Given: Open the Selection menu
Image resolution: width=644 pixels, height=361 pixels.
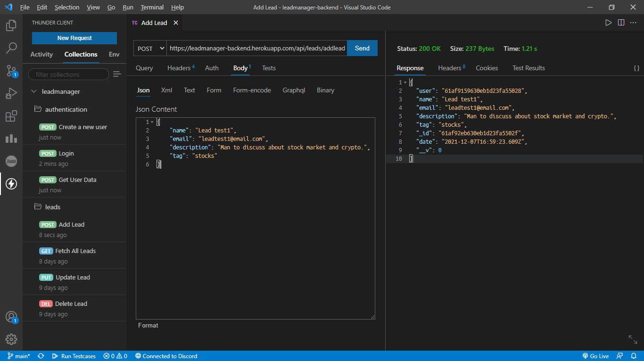Looking at the screenshot, I should pyautogui.click(x=67, y=8).
